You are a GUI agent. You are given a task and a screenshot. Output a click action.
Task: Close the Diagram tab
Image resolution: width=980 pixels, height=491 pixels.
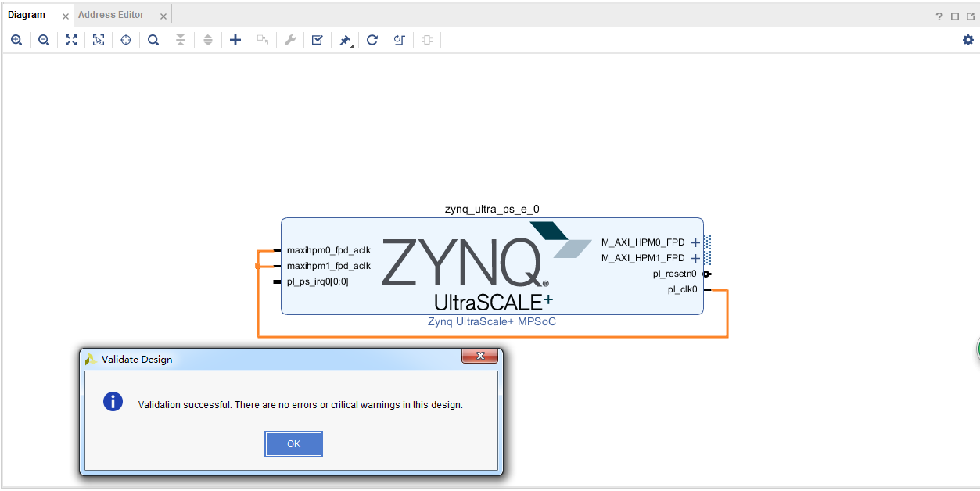(66, 16)
